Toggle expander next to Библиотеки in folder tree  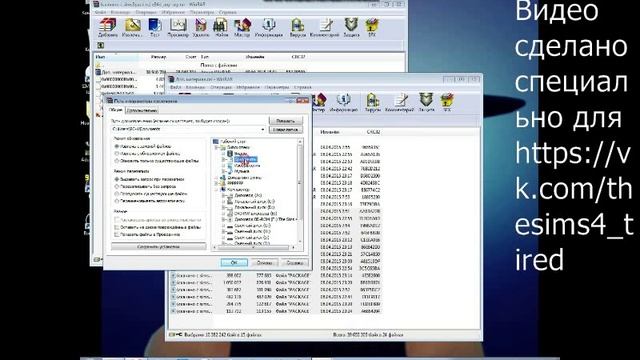[217, 147]
